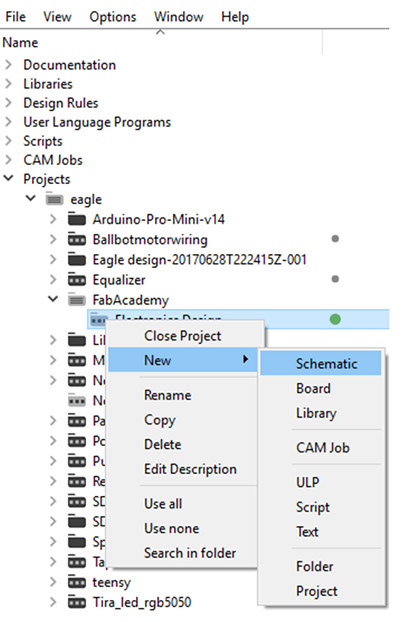Collapse the FabAcademy folder
The image size is (414, 622).
point(53,299)
